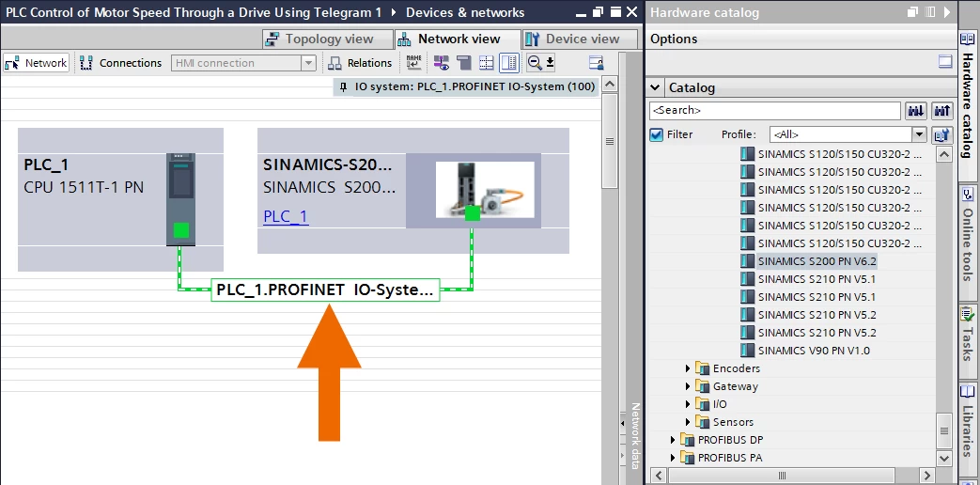Select the first SINAMICS S210 PN V5.1
980x485 pixels.
817,279
